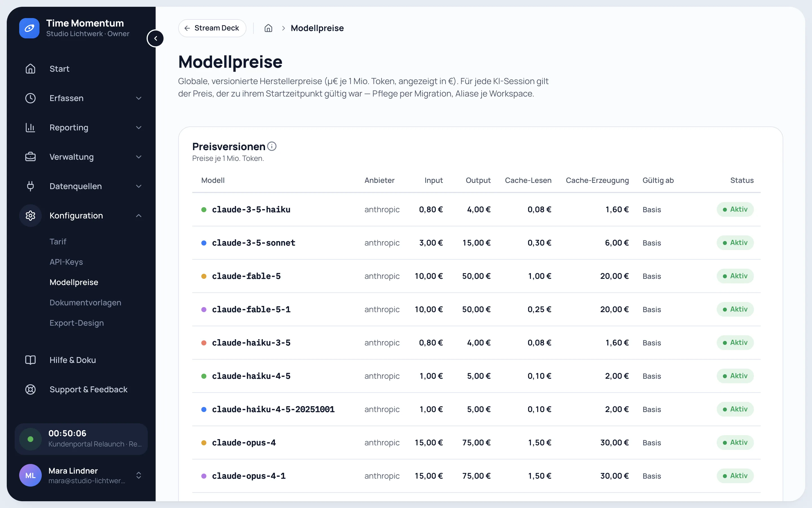Open the account switcher next to Mara Lindner
The image size is (812, 508).
tap(139, 476)
